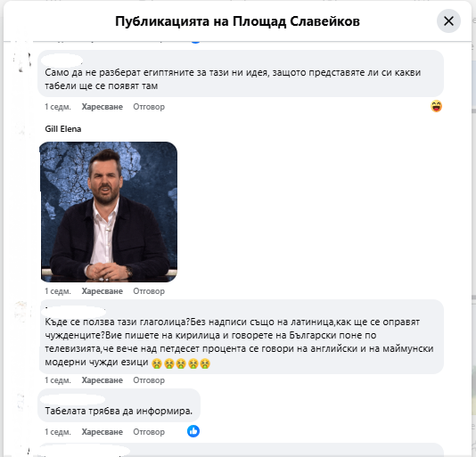Viewport: 476px width, 457px height.
Task: Click the angry emoji row in глаголица comment
Action: point(181,363)
